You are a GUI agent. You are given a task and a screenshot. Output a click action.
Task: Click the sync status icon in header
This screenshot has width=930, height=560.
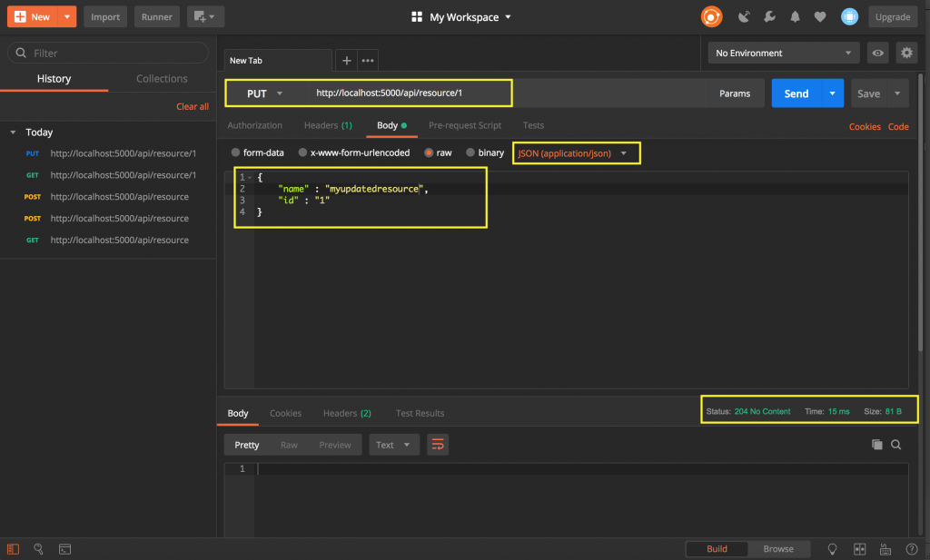pyautogui.click(x=711, y=16)
